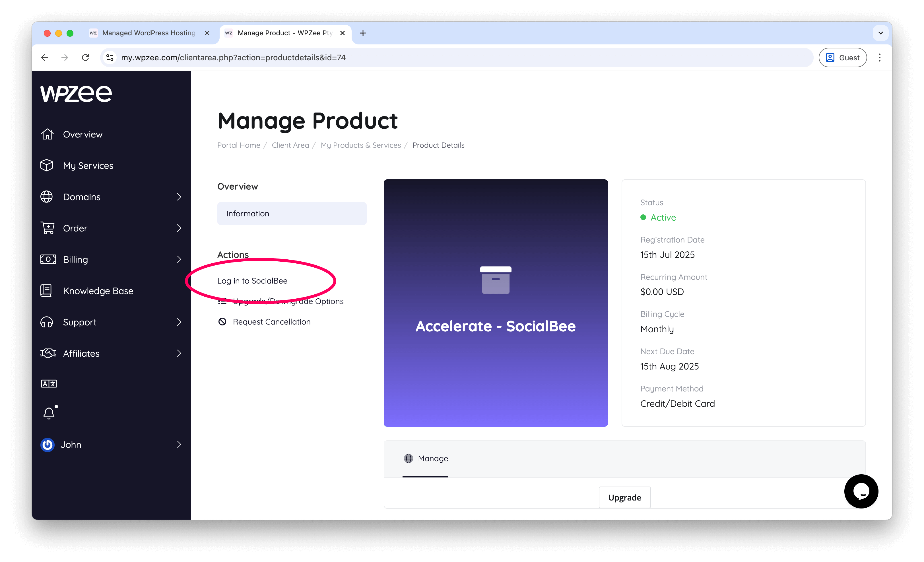This screenshot has height=562, width=924.
Task: Click the 'Credit/Debit Card' payment method
Action: coord(677,403)
